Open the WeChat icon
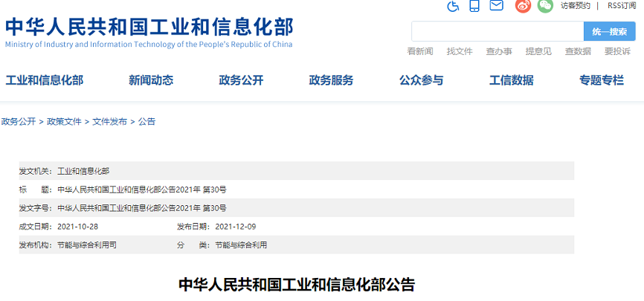644x301 pixels. tap(545, 5)
